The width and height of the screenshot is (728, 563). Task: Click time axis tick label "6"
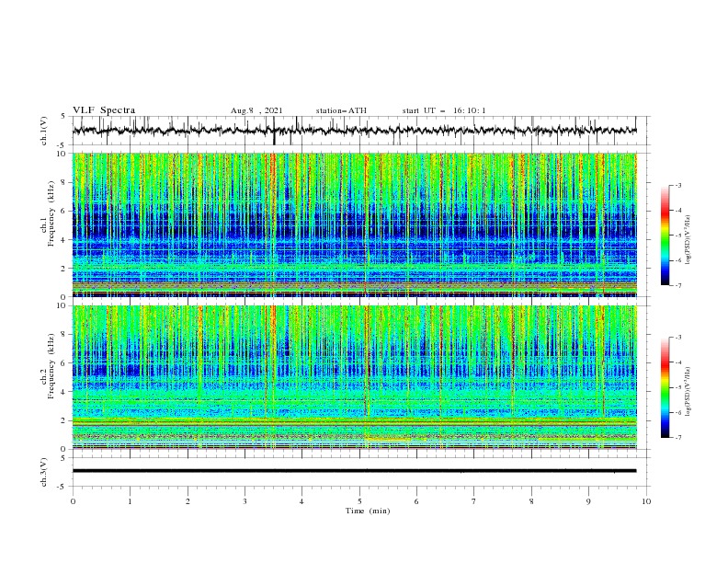[416, 501]
